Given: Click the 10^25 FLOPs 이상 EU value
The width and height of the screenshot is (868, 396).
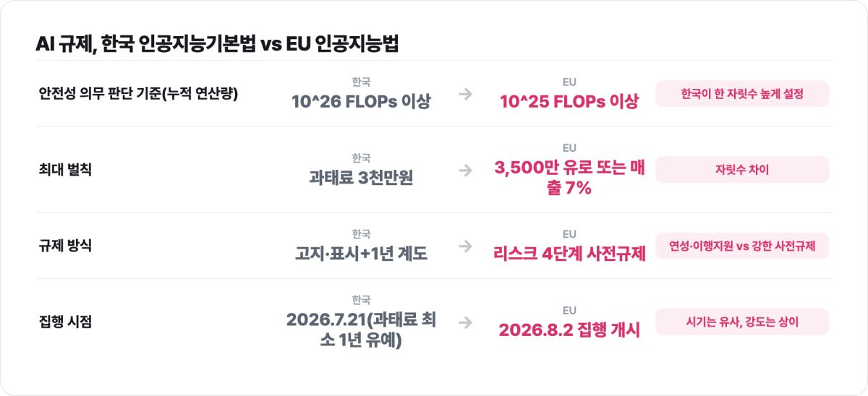Looking at the screenshot, I should pyautogui.click(x=569, y=101).
